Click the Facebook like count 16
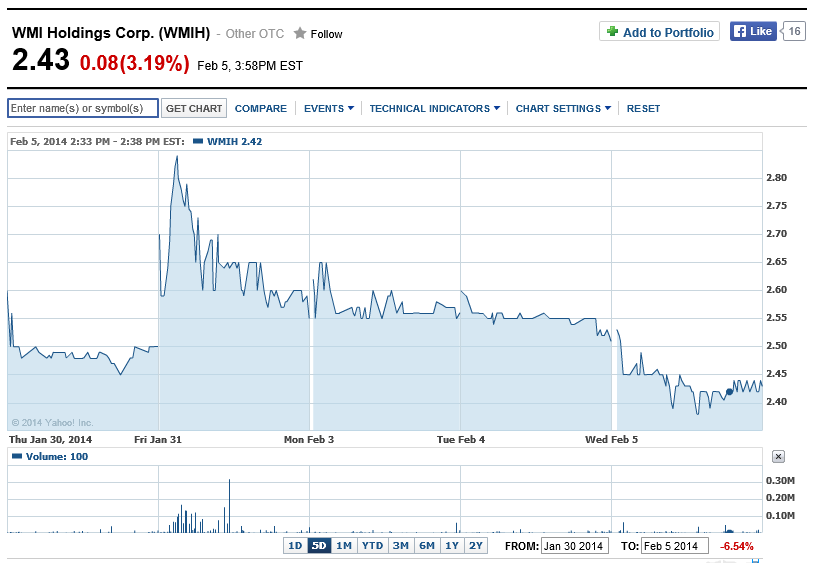The height and width of the screenshot is (563, 824). coord(794,32)
